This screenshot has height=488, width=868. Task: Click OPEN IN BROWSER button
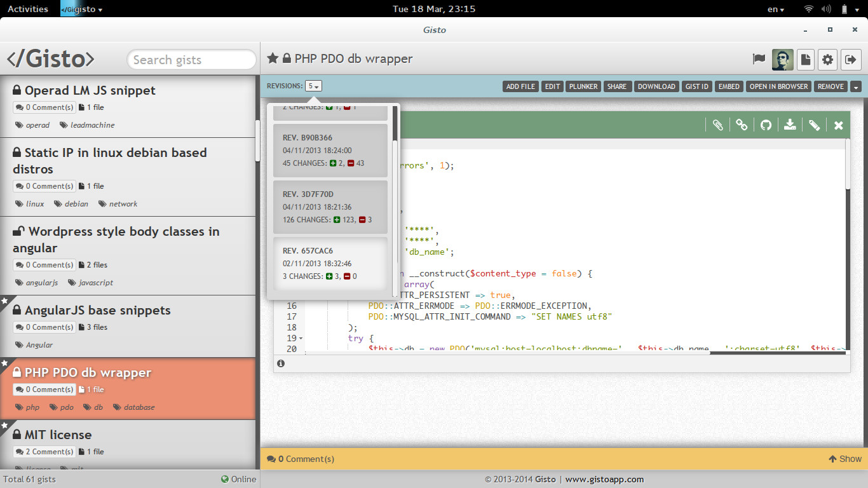pos(778,86)
